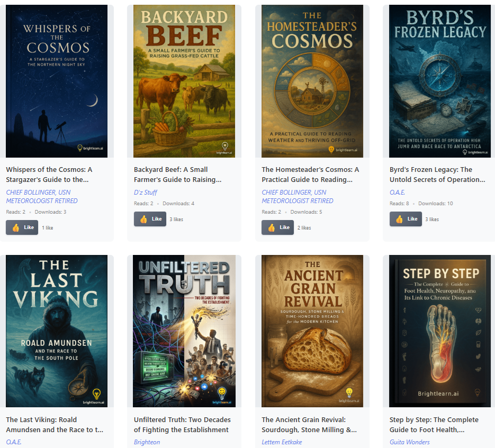Open The Homesteader's Cosmos cover image
The height and width of the screenshot is (448, 495).
point(312,81)
